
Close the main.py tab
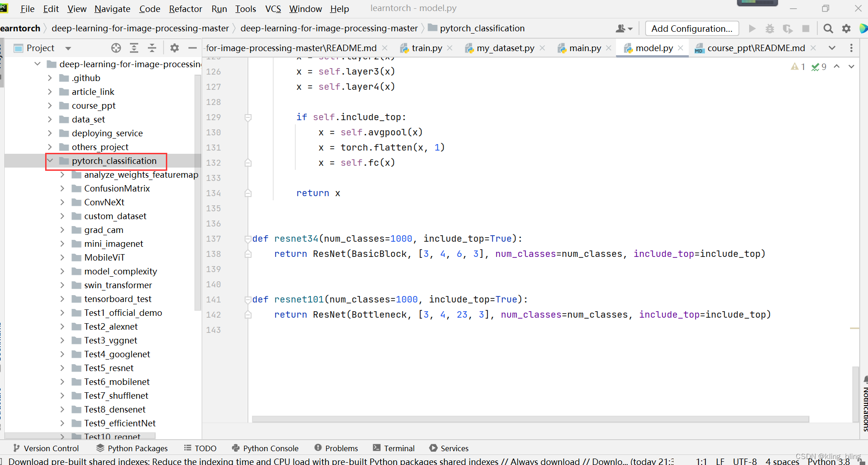pos(609,48)
